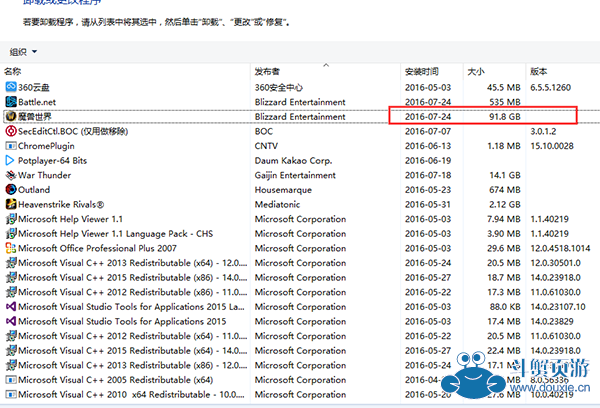Viewport: 600px width, 408px height.
Task: Sort list by 名称 column header
Action: 13,71
